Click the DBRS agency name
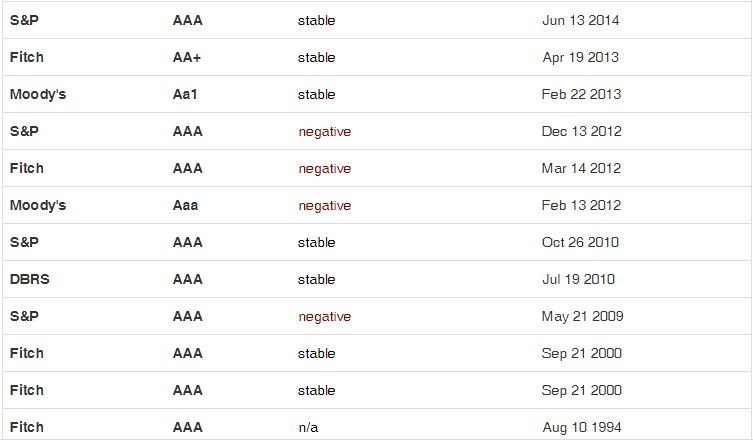This screenshot has height=441, width=753. pos(30,279)
